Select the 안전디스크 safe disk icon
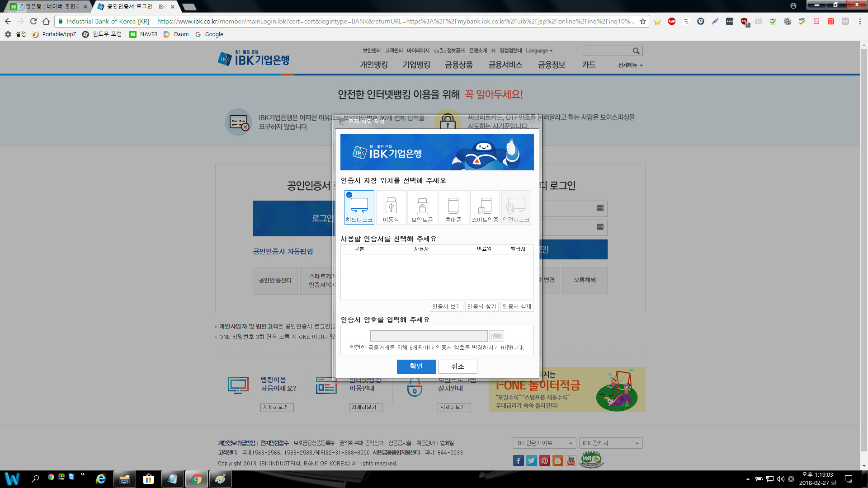Image resolution: width=868 pixels, height=488 pixels. click(516, 207)
